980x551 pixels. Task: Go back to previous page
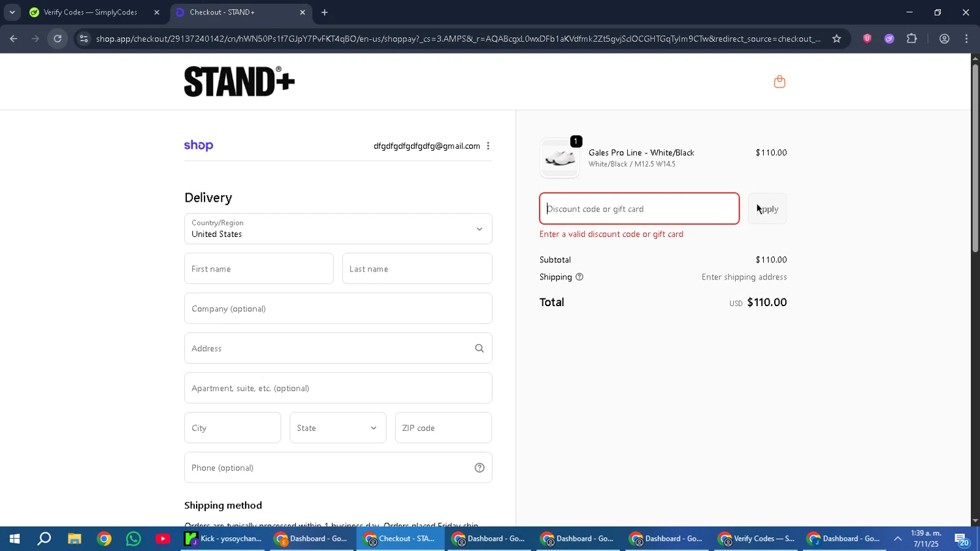click(14, 39)
